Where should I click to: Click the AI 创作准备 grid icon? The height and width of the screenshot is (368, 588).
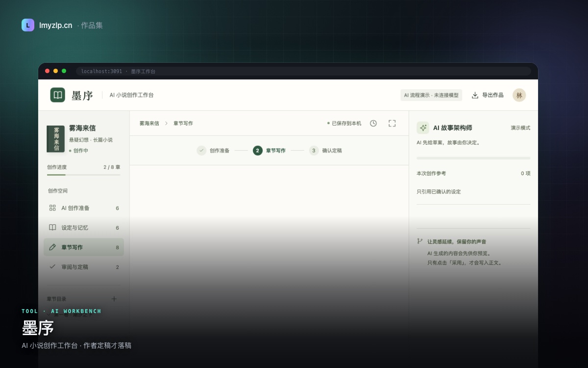[x=52, y=208]
